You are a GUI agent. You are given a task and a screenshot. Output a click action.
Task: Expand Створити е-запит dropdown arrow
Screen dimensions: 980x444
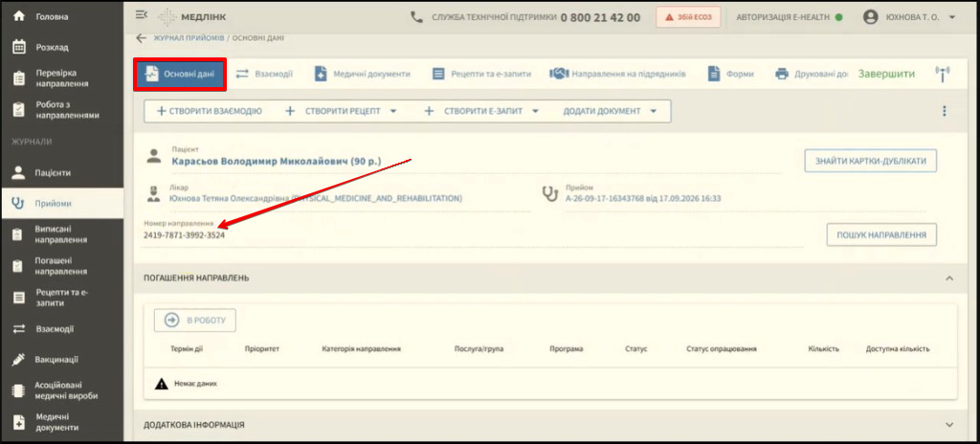pyautogui.click(x=536, y=111)
